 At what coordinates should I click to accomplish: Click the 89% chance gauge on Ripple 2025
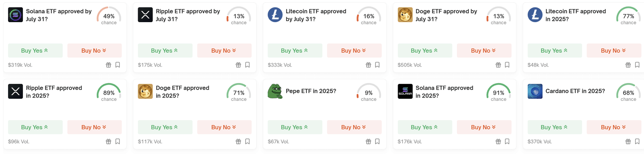(x=109, y=93)
